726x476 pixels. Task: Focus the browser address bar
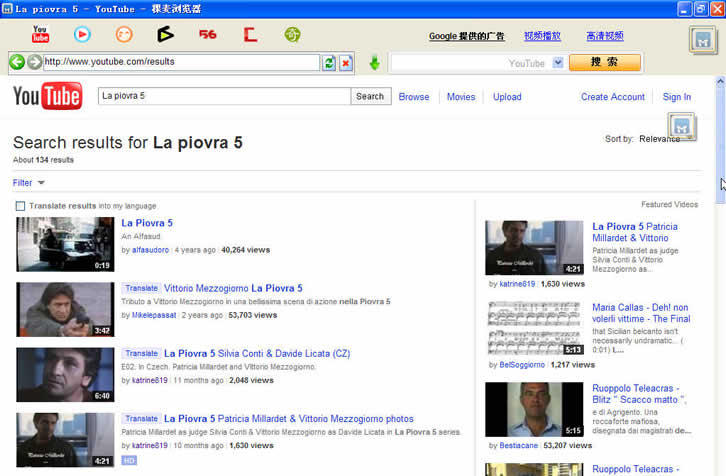[x=181, y=62]
